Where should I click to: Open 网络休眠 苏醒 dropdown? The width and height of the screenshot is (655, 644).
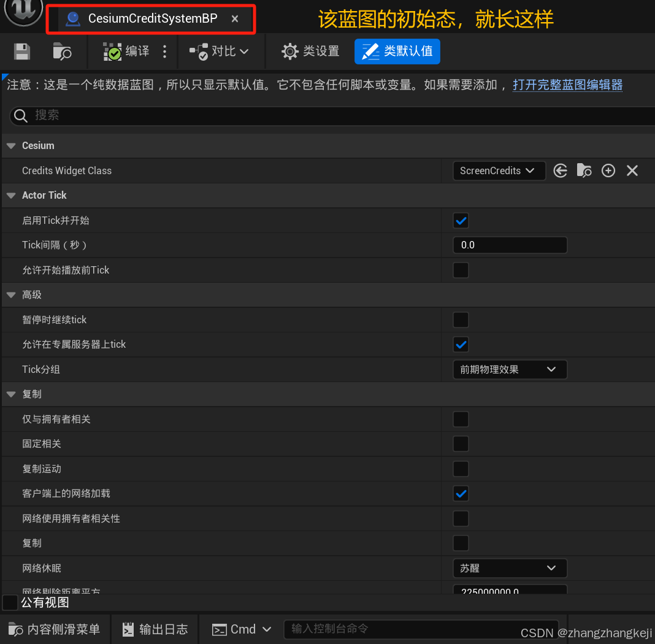point(510,569)
